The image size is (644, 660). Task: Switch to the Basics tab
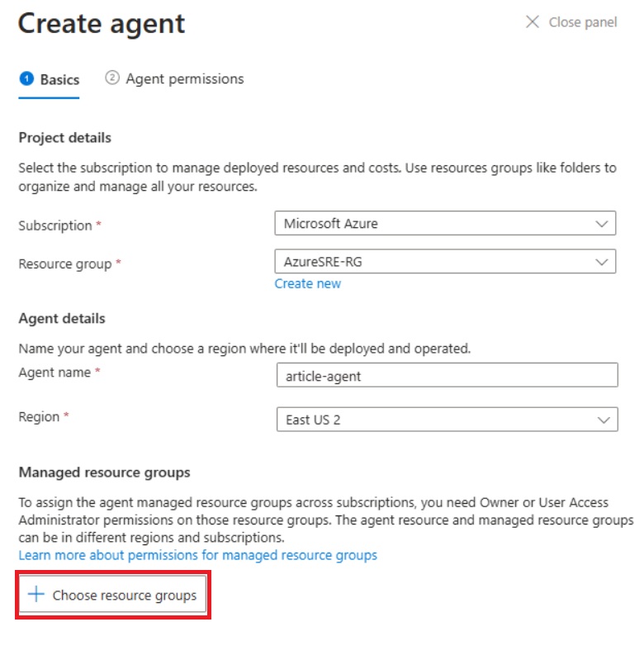[x=59, y=79]
